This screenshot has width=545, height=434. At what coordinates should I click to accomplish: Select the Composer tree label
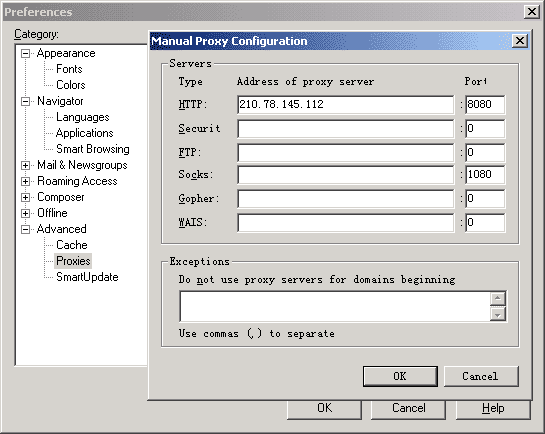pyautogui.click(x=60, y=197)
